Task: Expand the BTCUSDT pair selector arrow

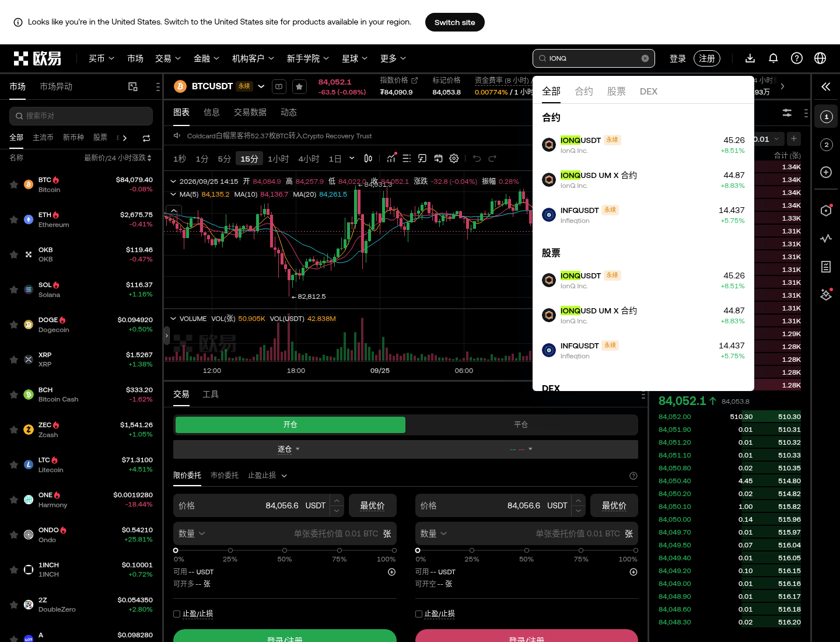Action: coord(261,86)
